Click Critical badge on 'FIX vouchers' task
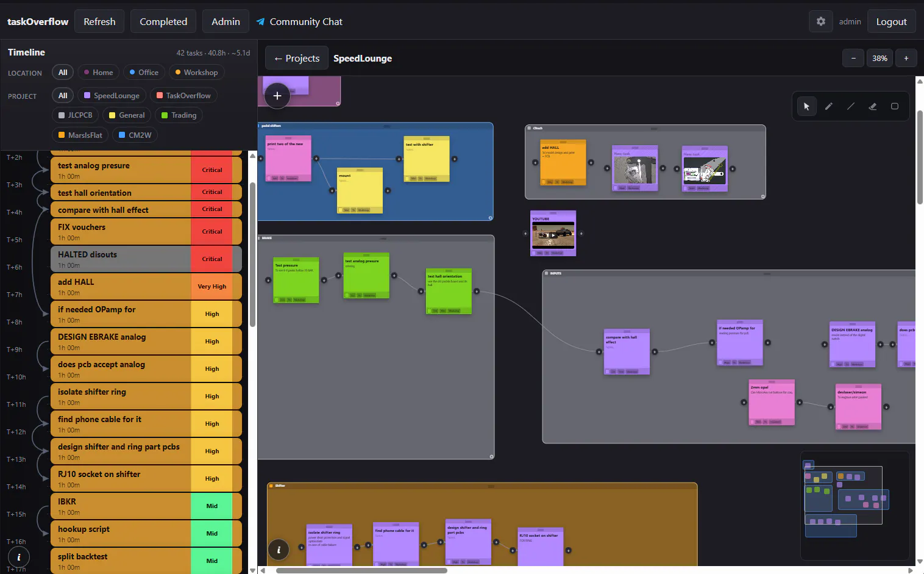 pos(211,231)
